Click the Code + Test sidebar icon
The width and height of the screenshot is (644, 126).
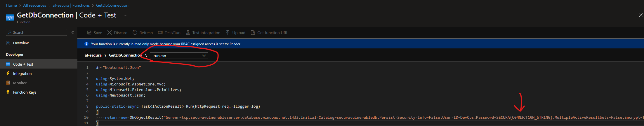point(8,64)
